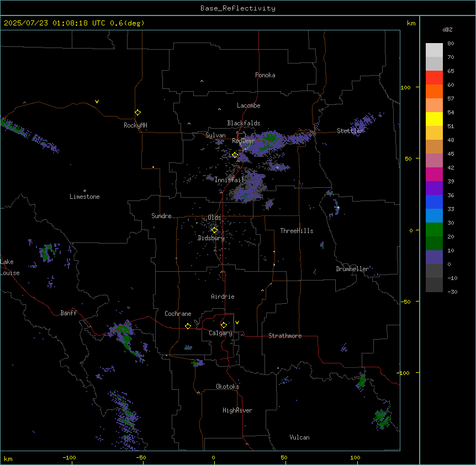Click the Didsbury label
This screenshot has width=476, height=465.
point(211,238)
